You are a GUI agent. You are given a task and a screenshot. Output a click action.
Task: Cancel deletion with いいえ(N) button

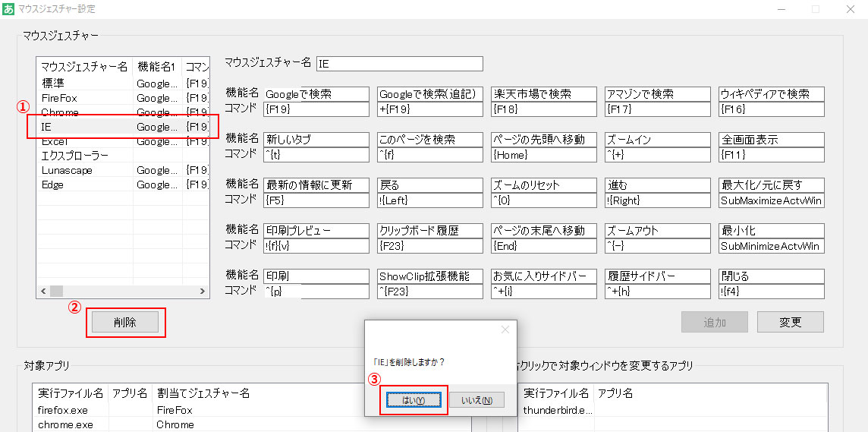pos(476,400)
